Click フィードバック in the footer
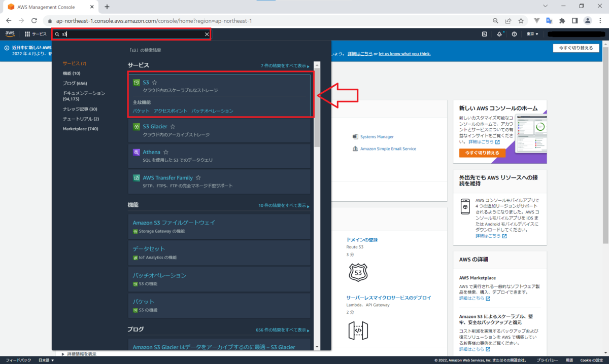Viewport: 609px width, 364px height. [18, 360]
